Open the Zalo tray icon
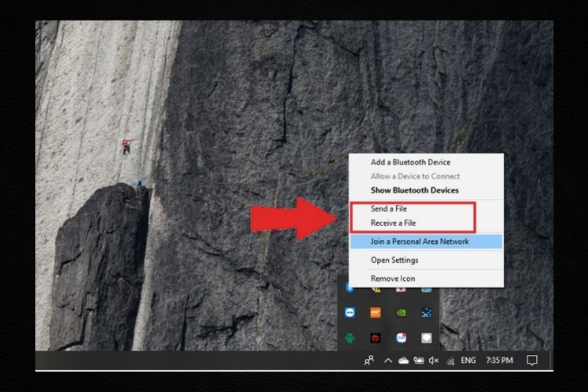This screenshot has height=392, width=588. pyautogui.click(x=401, y=338)
